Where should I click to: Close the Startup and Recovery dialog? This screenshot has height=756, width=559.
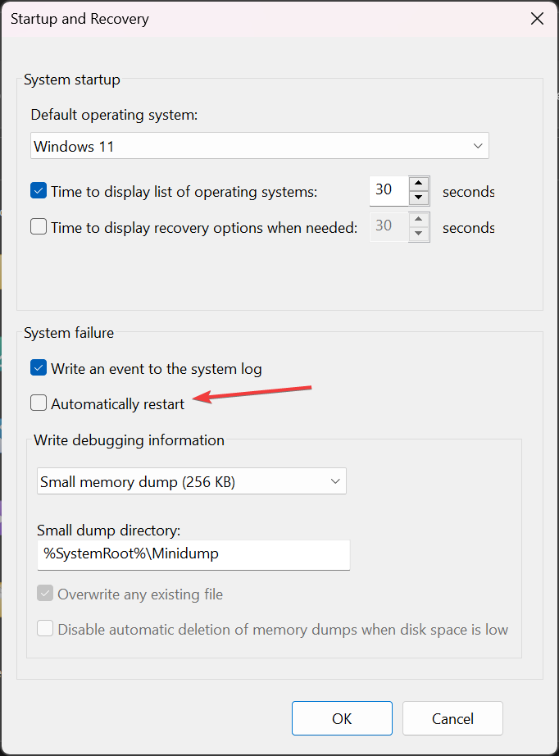click(537, 19)
